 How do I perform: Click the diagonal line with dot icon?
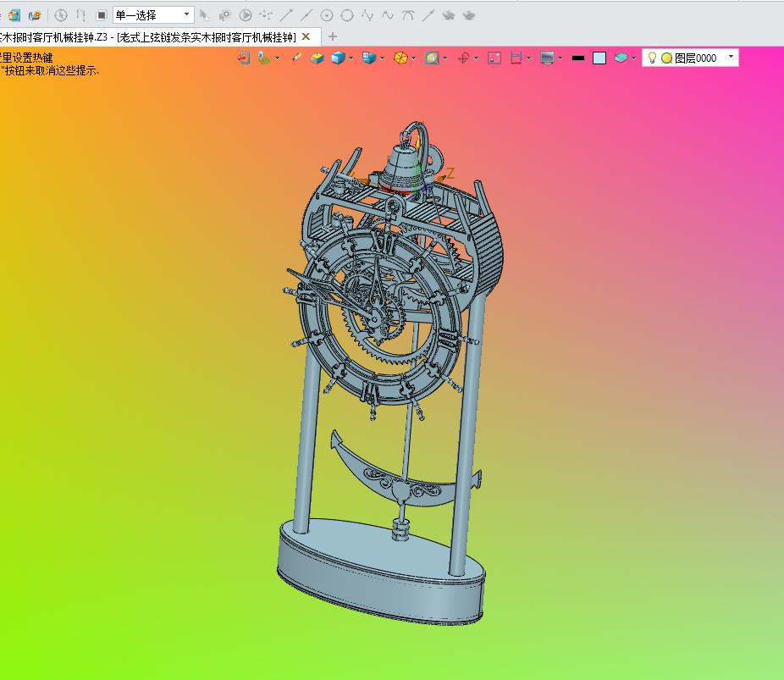[428, 15]
